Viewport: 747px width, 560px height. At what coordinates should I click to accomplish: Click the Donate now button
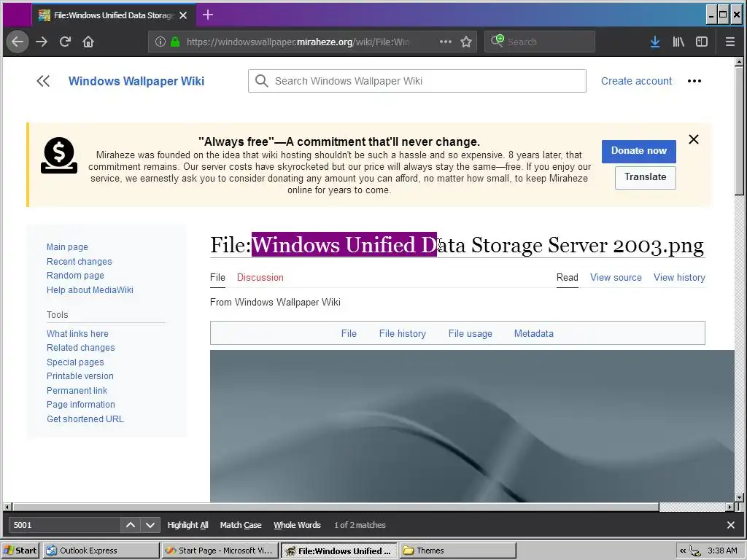[x=639, y=151]
